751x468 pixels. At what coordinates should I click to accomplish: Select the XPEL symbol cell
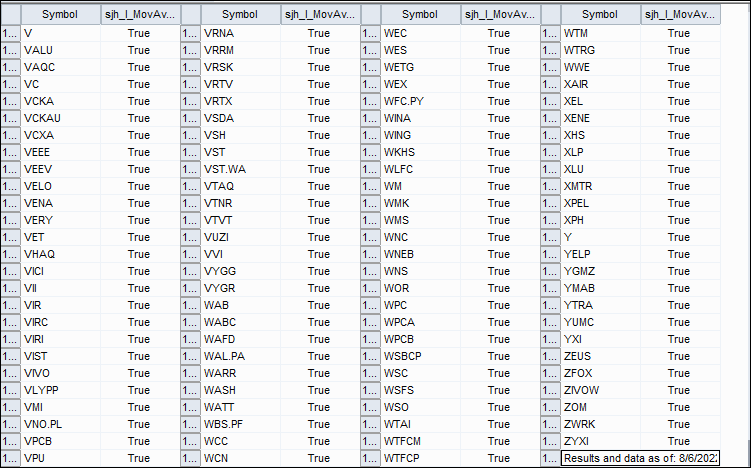pos(601,203)
